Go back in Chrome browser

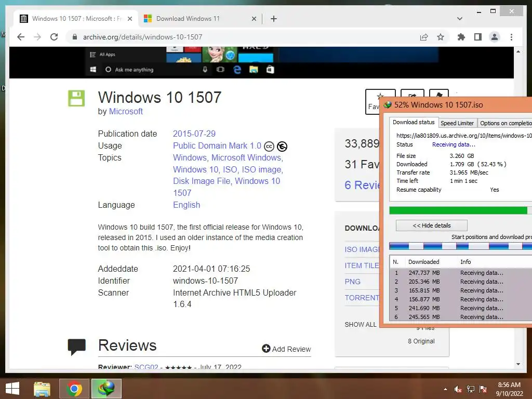(21, 37)
